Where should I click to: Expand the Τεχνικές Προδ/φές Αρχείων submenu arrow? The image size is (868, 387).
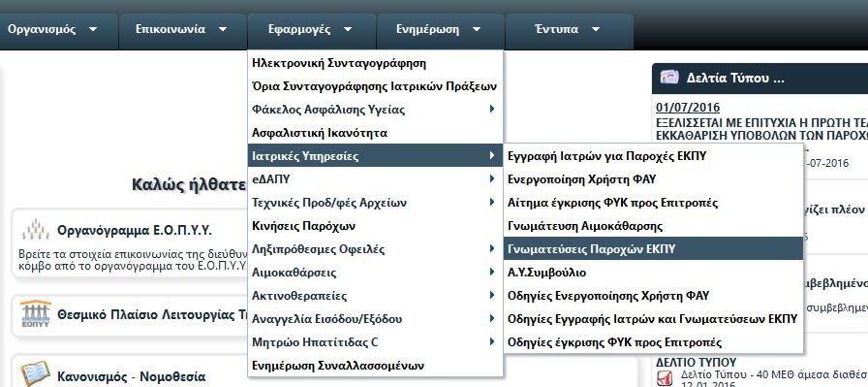coord(491,203)
